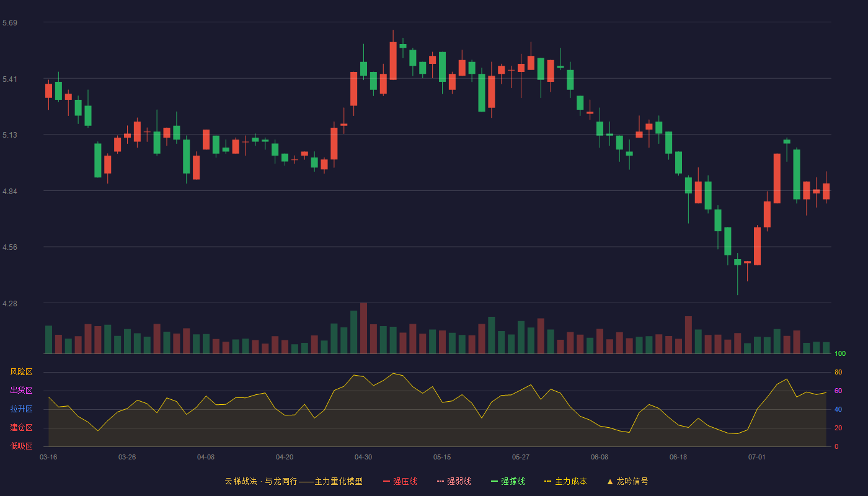Toggle the 强弱线 legend series
Viewport: 868px width, 496px height.
[x=454, y=481]
